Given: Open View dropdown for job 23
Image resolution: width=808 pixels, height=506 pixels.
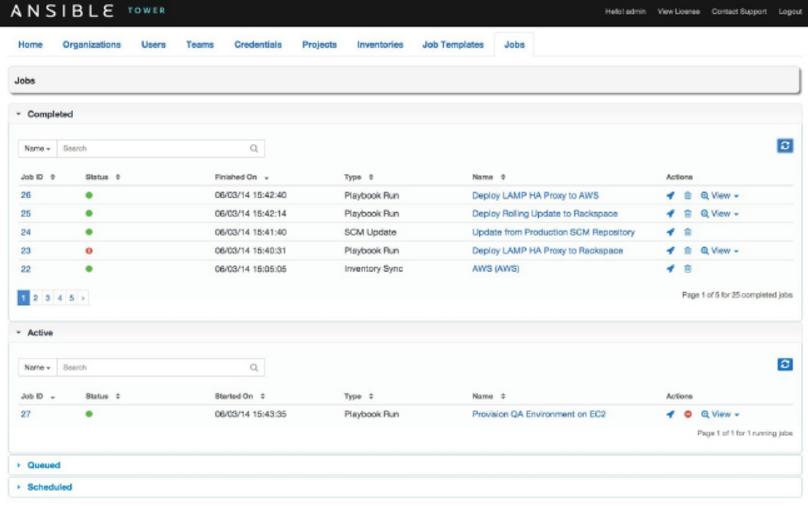Looking at the screenshot, I should point(719,250).
